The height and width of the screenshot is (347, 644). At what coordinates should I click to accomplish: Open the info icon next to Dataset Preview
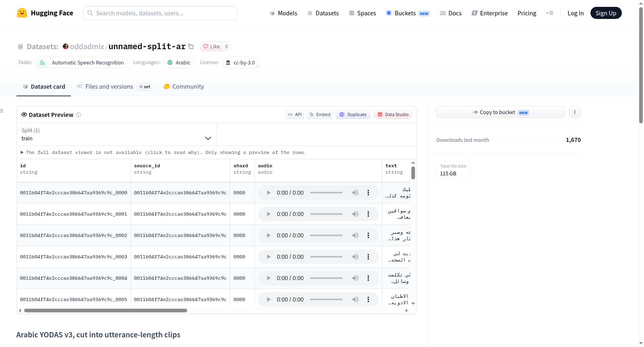pos(78,115)
